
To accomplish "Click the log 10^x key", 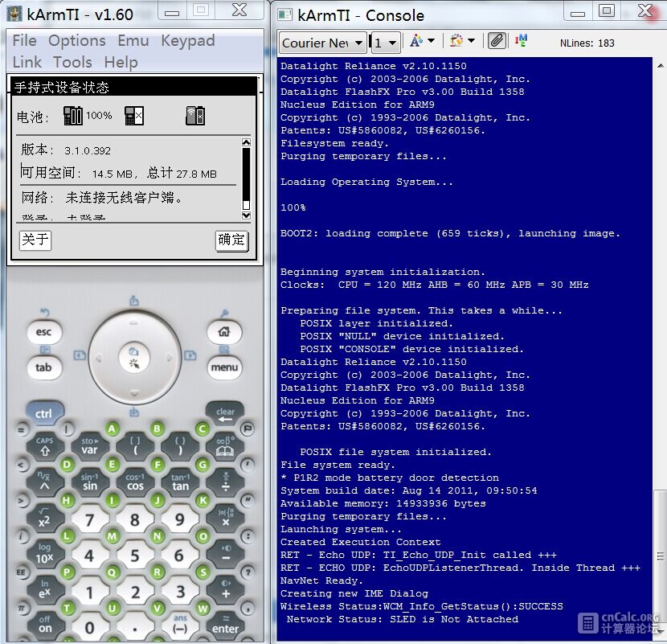I will (45, 554).
